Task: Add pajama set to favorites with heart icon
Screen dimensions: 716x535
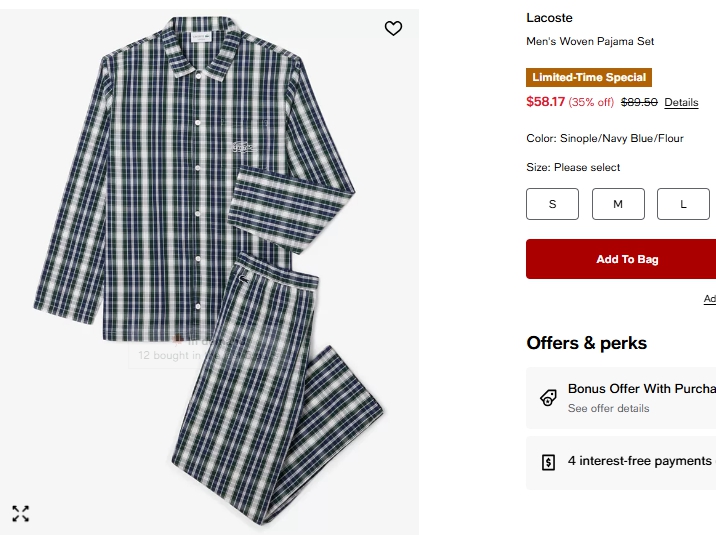Action: tap(393, 29)
